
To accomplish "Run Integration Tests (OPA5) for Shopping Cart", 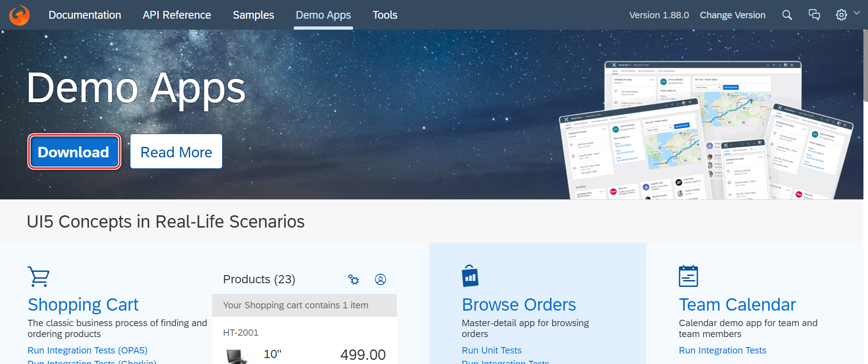I will click(88, 350).
